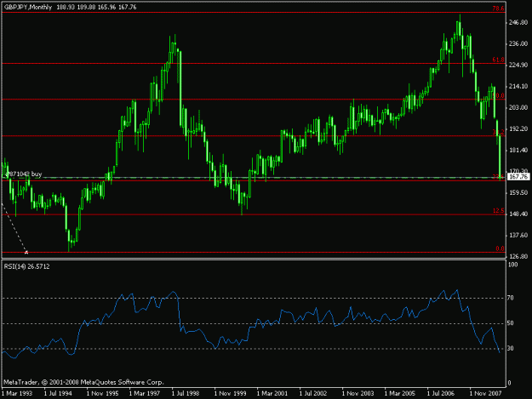Image resolution: width=532 pixels, height=399 pixels.
Task: Click the 1 Mar 1997 date label
Action: (x=145, y=394)
